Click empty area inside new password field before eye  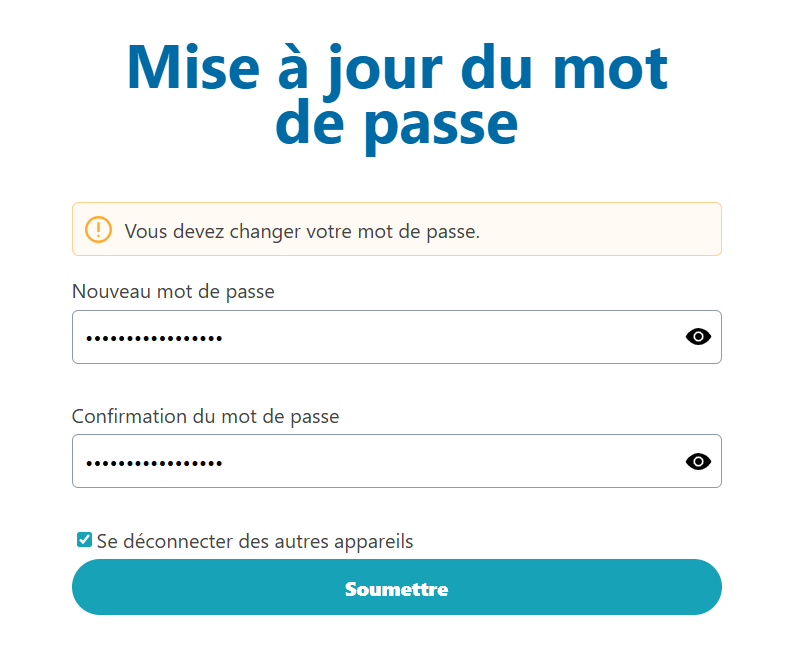(450, 337)
